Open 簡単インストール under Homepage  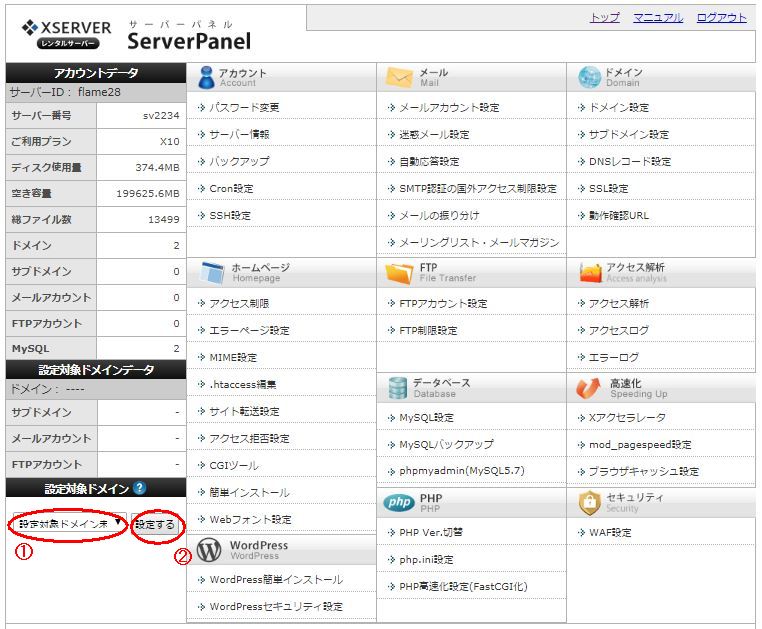(x=249, y=492)
